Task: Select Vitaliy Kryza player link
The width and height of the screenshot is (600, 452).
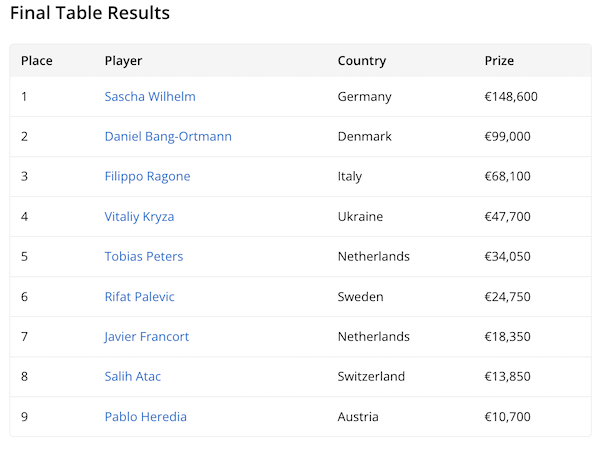Action: click(139, 217)
